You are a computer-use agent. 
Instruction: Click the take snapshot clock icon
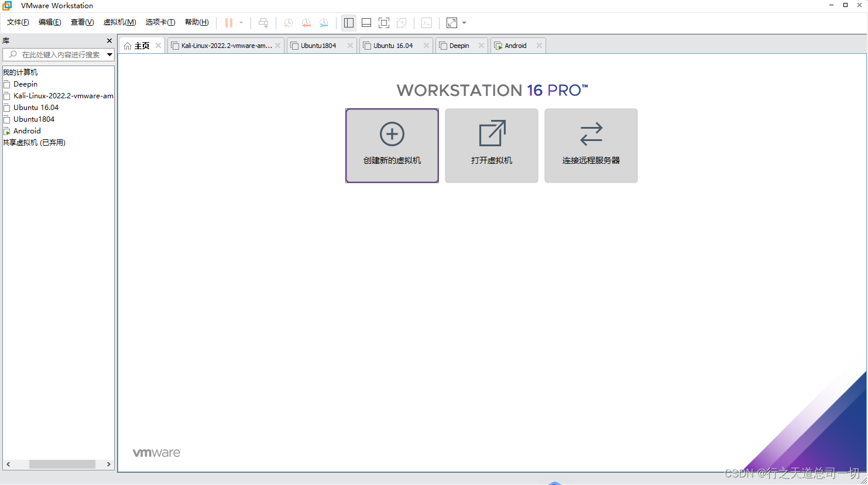[x=289, y=23]
